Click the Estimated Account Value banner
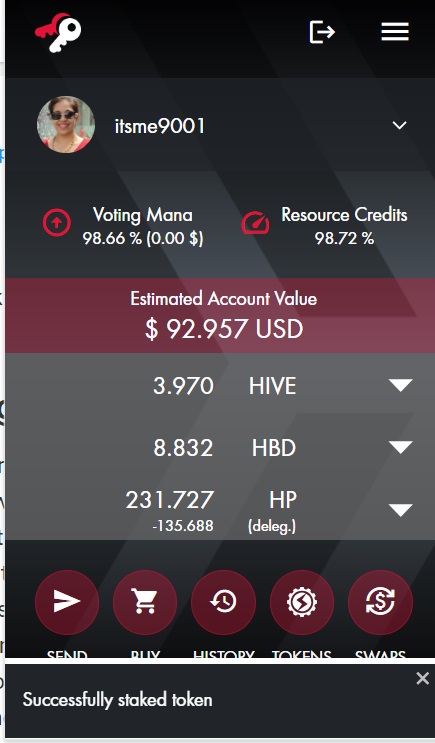This screenshot has height=743, width=435. point(220,315)
